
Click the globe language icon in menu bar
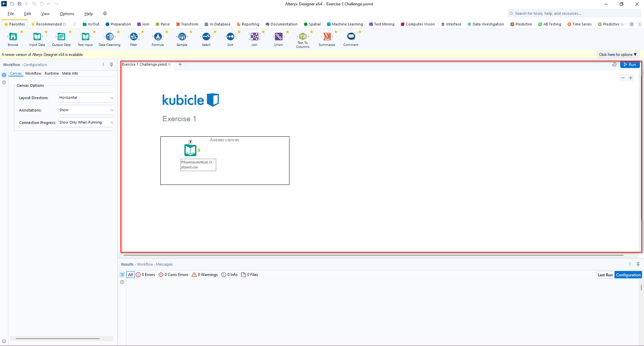point(105,13)
